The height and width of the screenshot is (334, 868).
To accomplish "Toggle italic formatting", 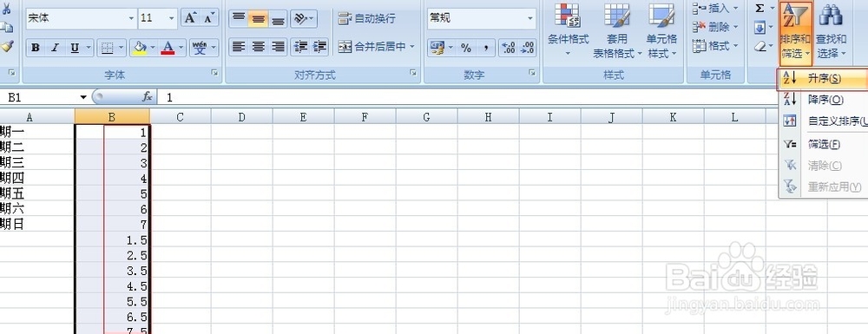I will pos(54,48).
